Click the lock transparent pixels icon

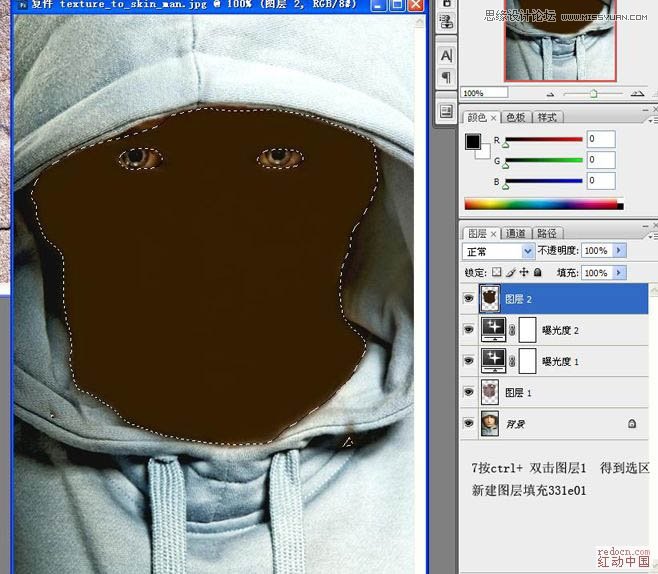[496, 272]
